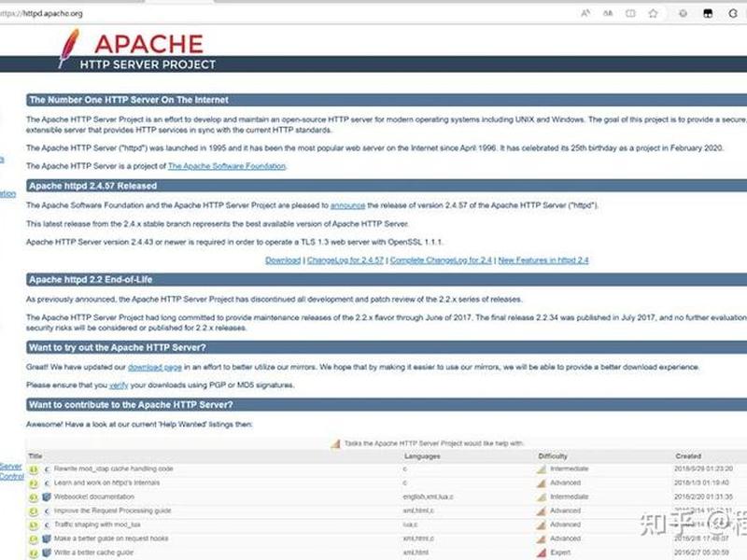Click the difficulty icon next to 'Expert'
This screenshot has height=560, width=747.
542,553
